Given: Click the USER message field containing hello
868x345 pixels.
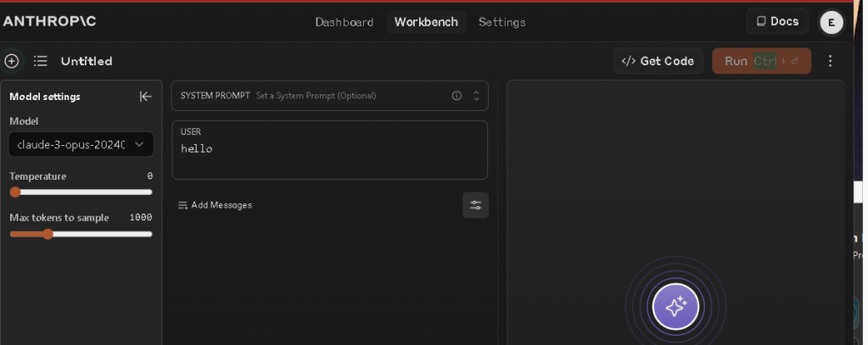Looking at the screenshot, I should pyautogui.click(x=329, y=150).
